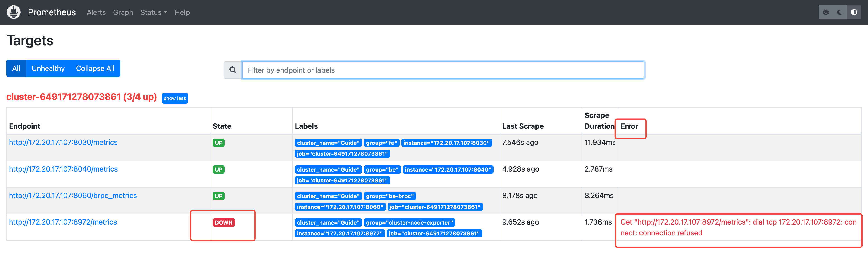Viewport: 868px width, 261px height.
Task: Open the Status dropdown menu
Action: (154, 12)
